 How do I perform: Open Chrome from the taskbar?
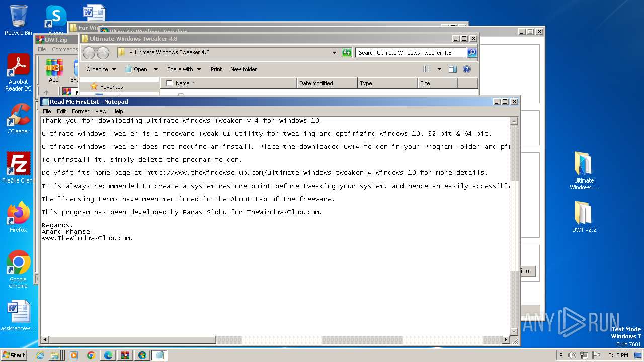pos(91,355)
